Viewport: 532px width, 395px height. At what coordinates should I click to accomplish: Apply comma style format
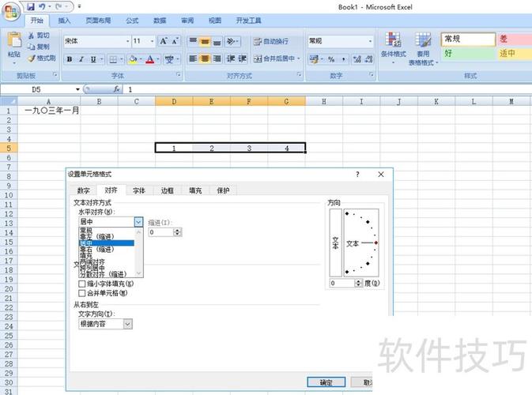[343, 59]
